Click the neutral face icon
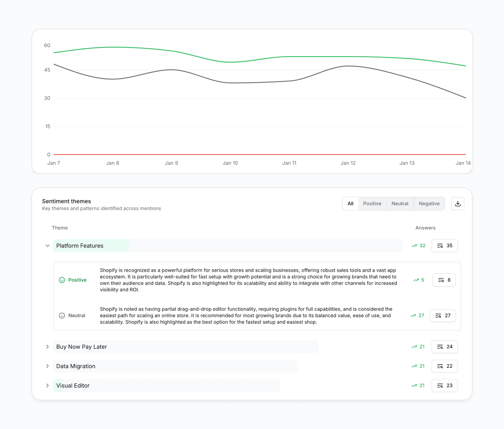Image resolution: width=504 pixels, height=429 pixels. click(x=62, y=315)
